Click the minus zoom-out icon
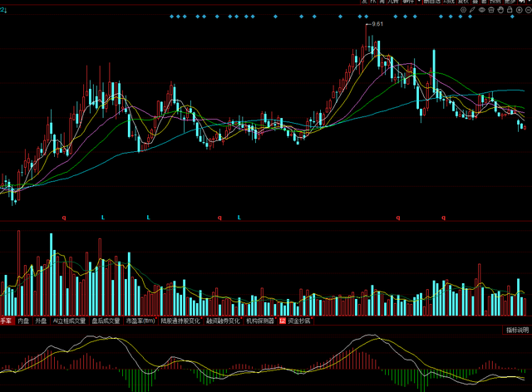This screenshot has height=392, width=532. tap(529, 10)
